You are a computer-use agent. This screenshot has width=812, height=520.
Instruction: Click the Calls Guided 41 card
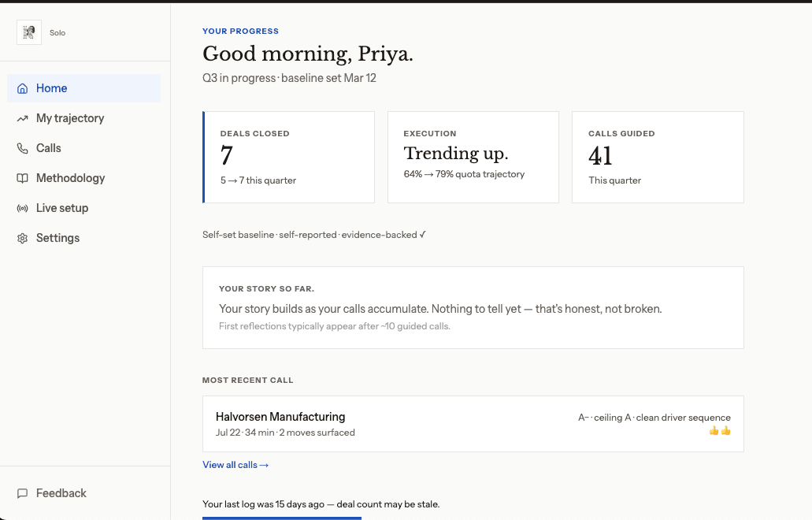658,157
